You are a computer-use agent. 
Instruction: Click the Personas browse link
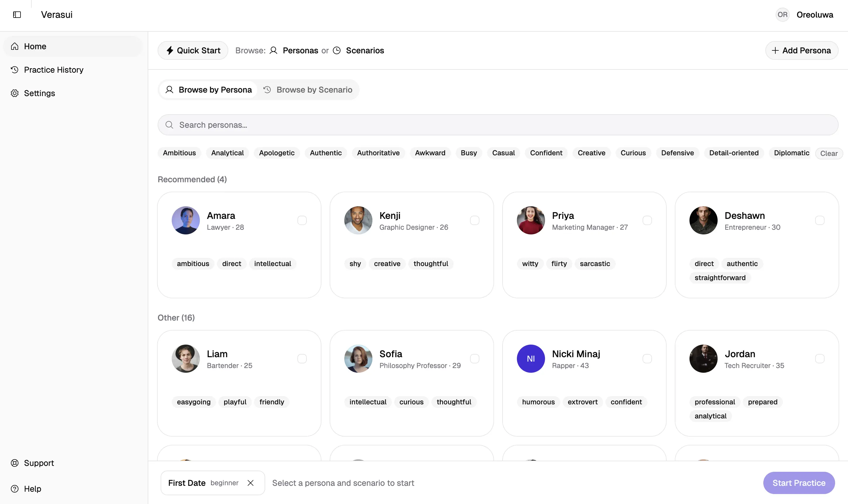click(294, 50)
